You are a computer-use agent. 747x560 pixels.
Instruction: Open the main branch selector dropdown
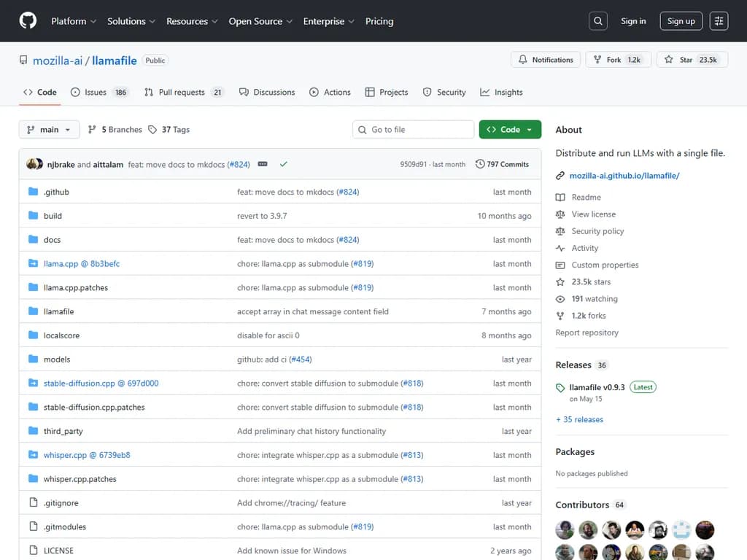click(x=48, y=129)
